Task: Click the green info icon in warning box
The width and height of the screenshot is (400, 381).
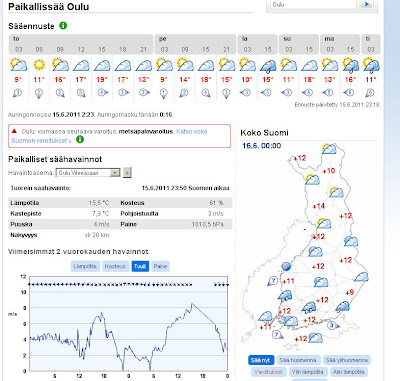Action: [x=80, y=139]
